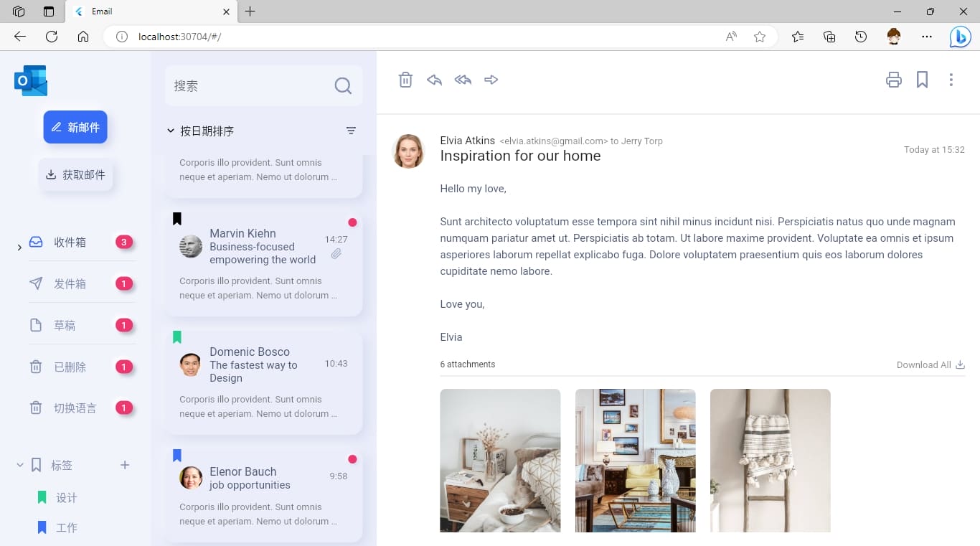Click the paperclip icon on Marvin Kiehn's email
This screenshot has width=980, height=546.
coord(336,254)
